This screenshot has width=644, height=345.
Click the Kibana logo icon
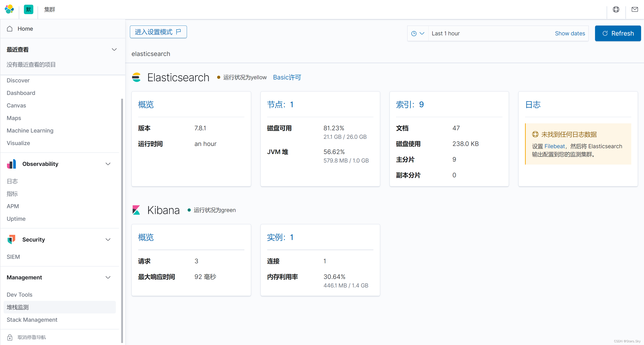[136, 210]
